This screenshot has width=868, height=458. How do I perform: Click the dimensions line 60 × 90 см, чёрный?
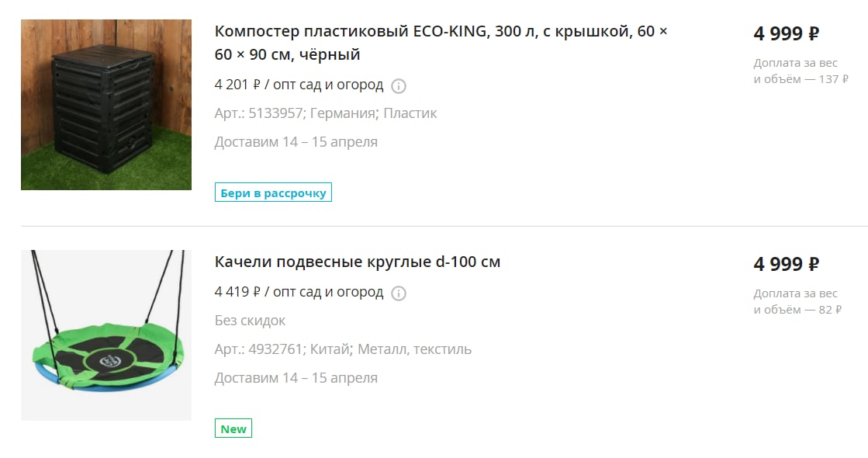(288, 54)
